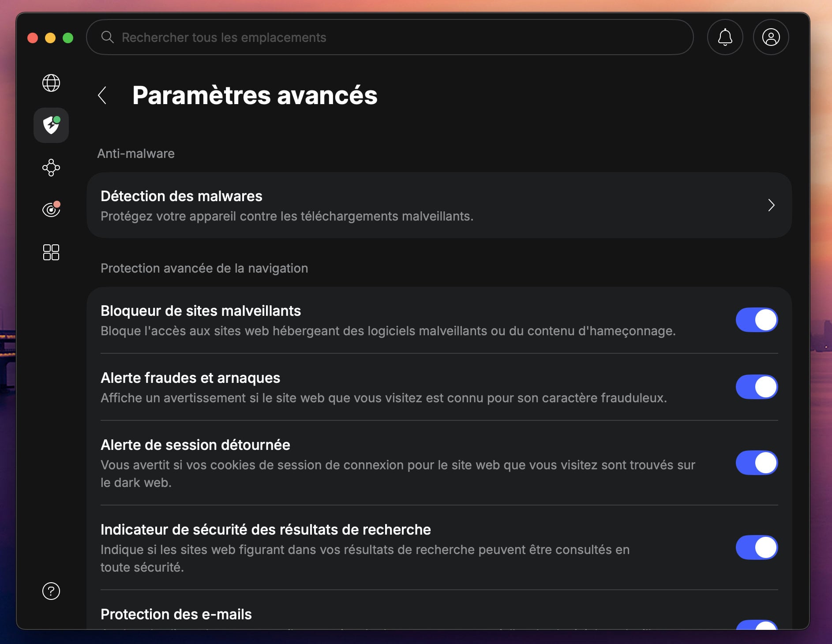Screen dimensions: 832x644
Task: Open the Meshnet nodes sidebar icon
Action: [51, 168]
